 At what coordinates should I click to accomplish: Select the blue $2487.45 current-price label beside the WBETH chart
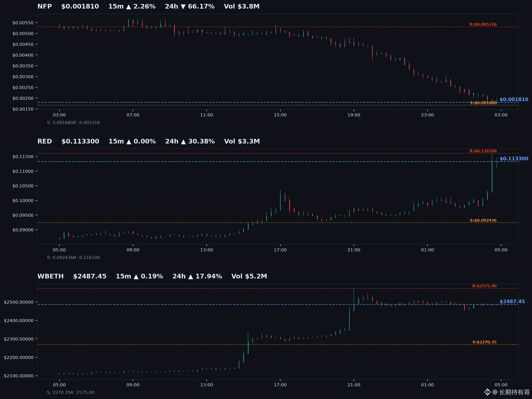point(512,301)
